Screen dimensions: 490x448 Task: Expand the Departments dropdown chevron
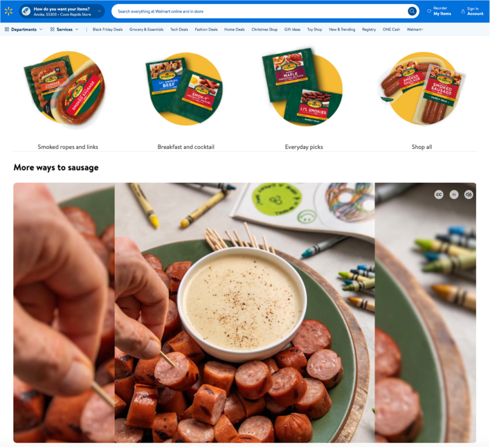point(41,29)
